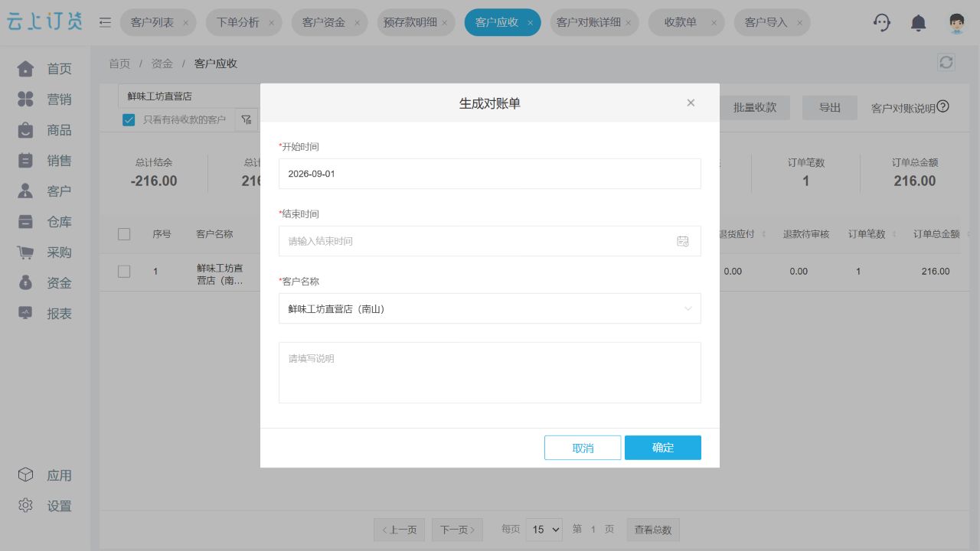Toggle the sidebar collapse hamburger icon

(106, 22)
